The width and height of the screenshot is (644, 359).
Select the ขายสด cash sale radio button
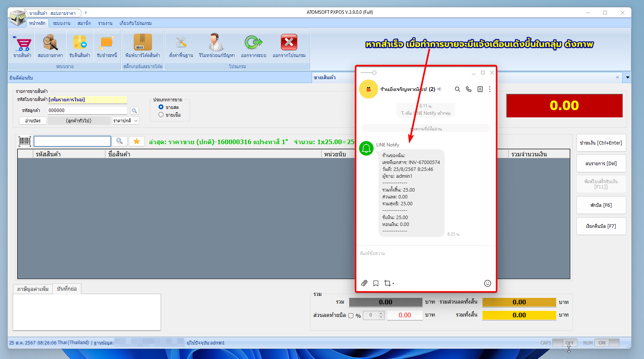[161, 107]
